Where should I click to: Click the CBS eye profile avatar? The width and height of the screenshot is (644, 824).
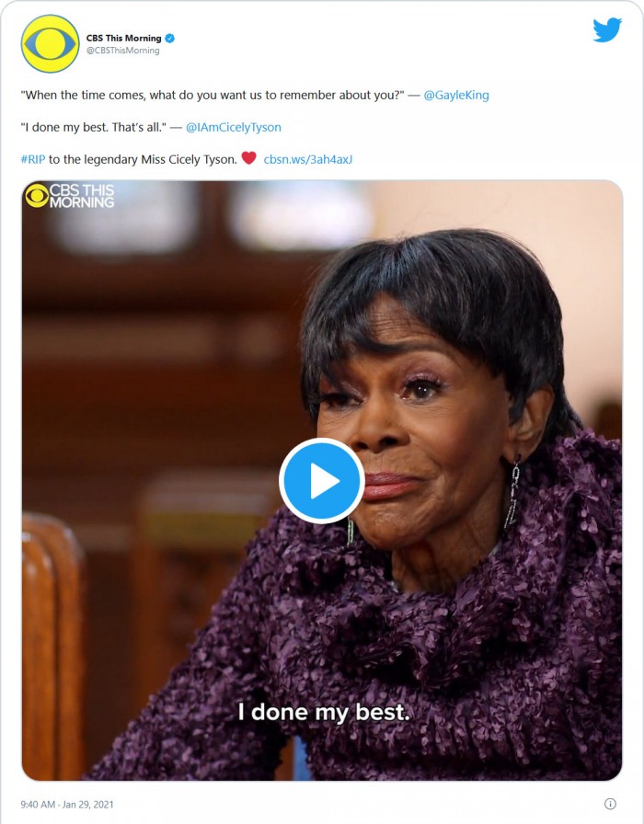50,44
